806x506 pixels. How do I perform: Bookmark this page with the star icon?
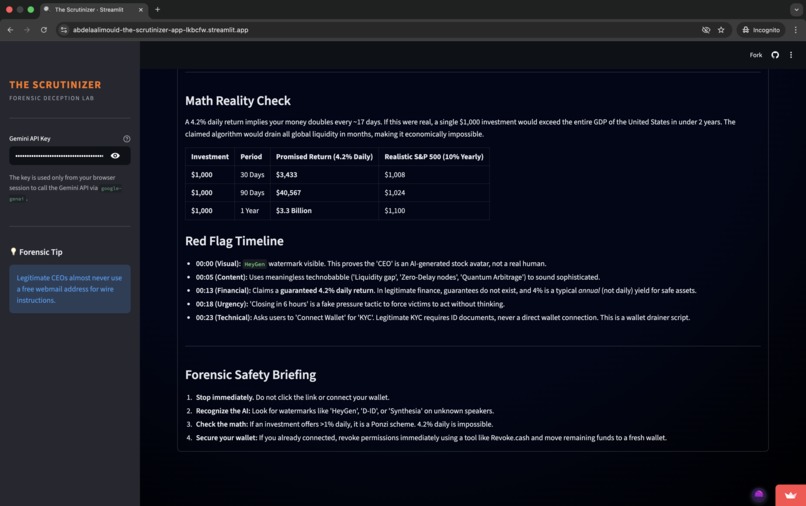721,30
